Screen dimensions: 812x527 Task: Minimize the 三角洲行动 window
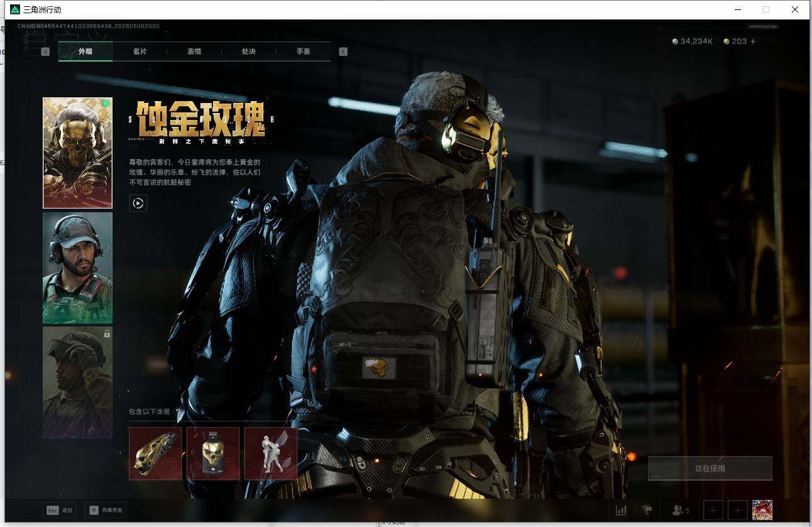(x=737, y=9)
